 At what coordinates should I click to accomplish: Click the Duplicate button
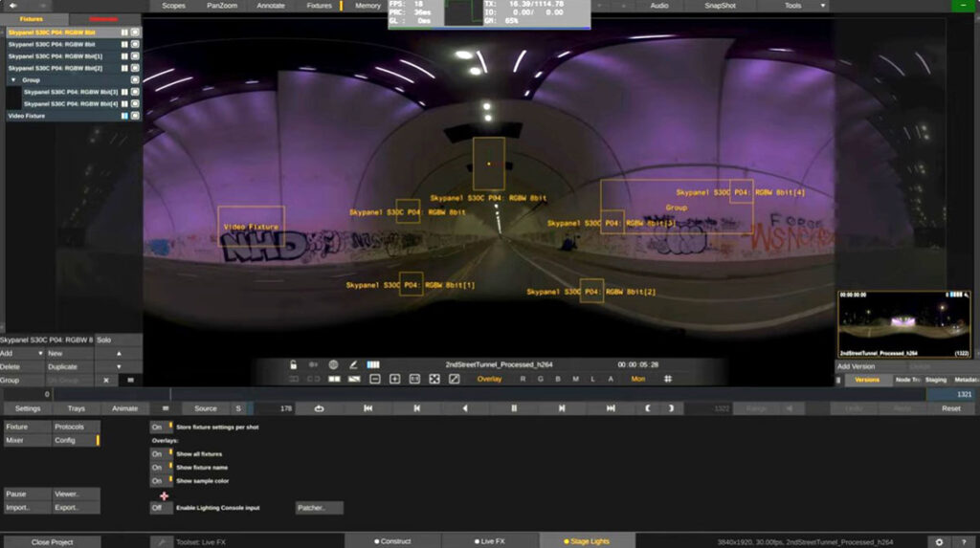pos(70,367)
